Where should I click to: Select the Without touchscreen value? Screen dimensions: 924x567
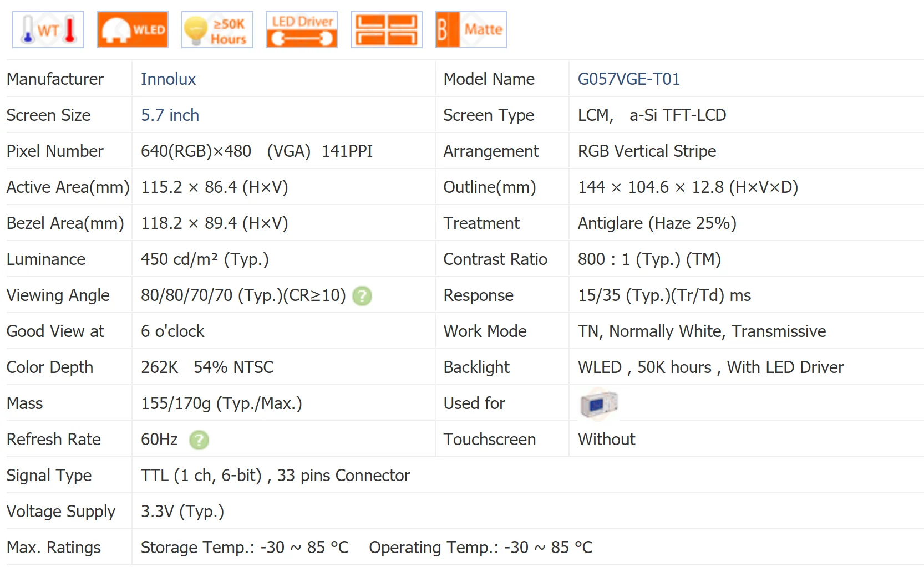pyautogui.click(x=607, y=440)
